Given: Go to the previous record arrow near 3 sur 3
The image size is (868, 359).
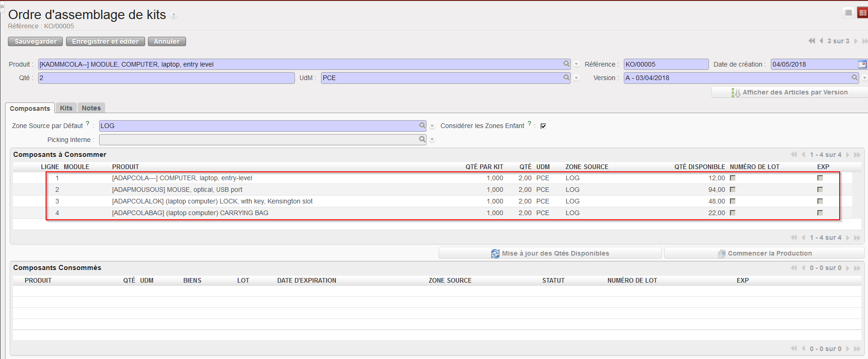Looking at the screenshot, I should click(821, 41).
